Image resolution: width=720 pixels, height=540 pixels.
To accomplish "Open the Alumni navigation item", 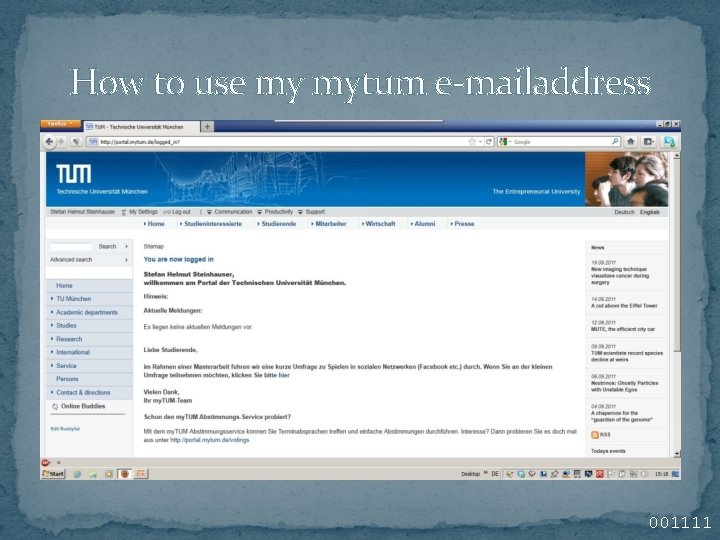I will (x=425, y=224).
